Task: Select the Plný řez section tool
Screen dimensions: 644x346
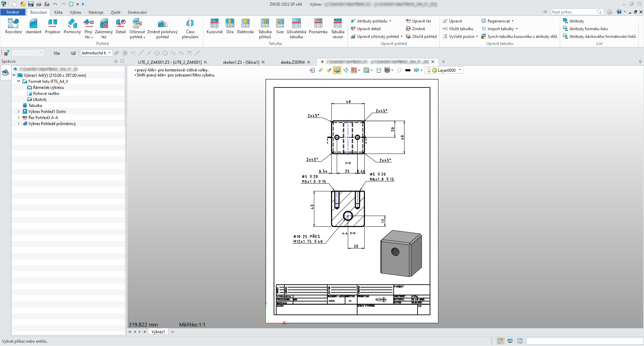Action: pyautogui.click(x=88, y=28)
